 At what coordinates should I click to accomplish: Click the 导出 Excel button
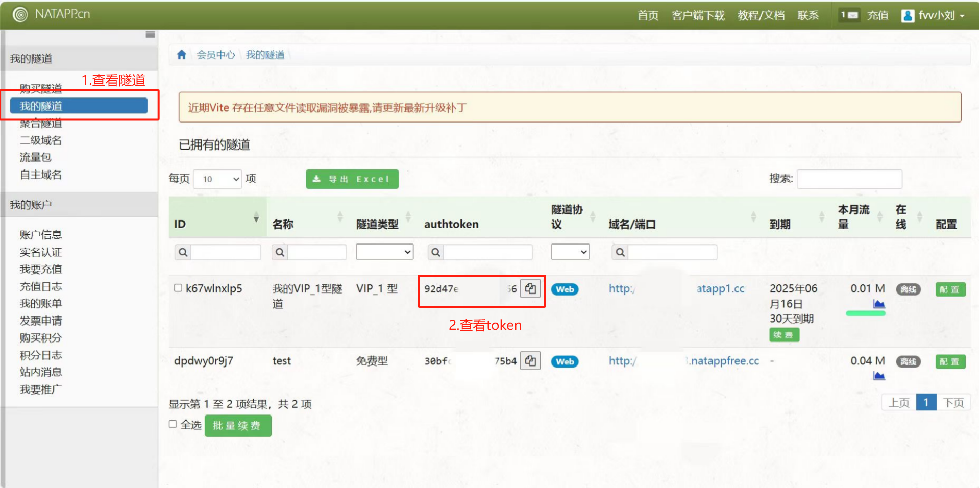[x=352, y=179]
